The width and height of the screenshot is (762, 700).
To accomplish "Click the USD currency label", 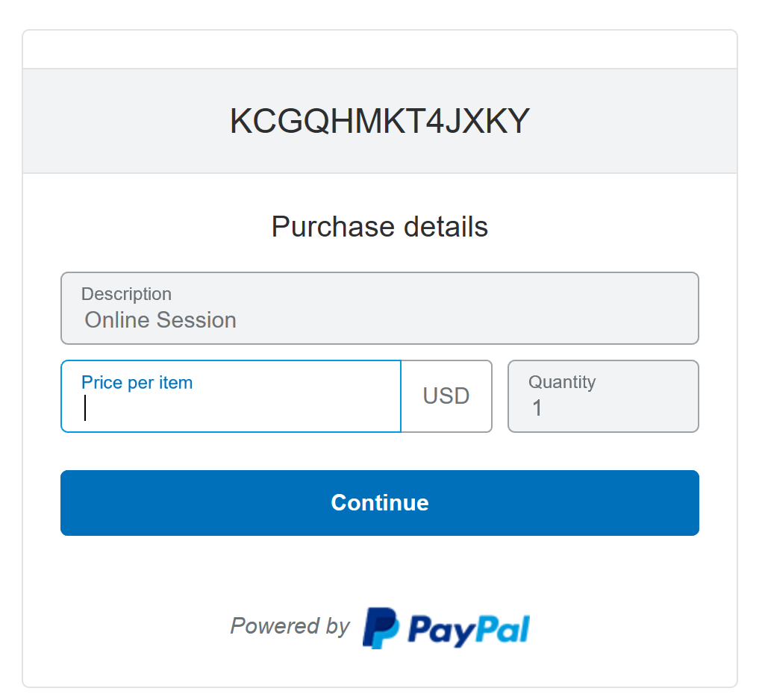I will (x=446, y=396).
